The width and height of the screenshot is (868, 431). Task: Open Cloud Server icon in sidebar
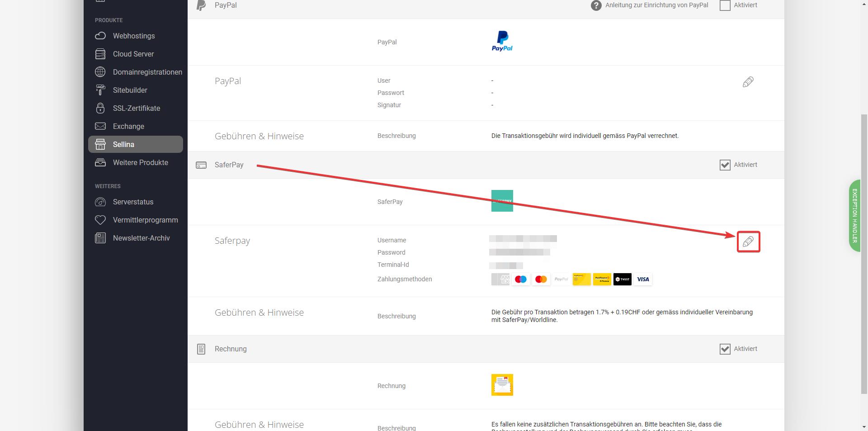point(100,54)
